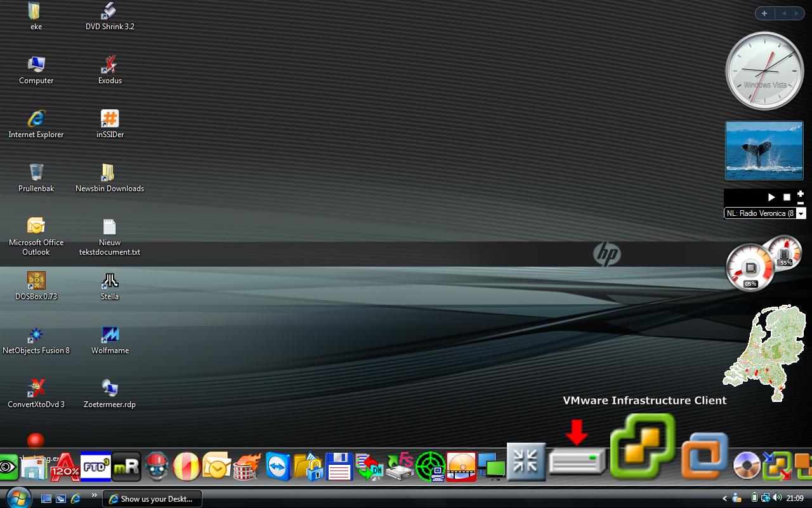Increase radio gadget volume with plus

tap(801, 194)
